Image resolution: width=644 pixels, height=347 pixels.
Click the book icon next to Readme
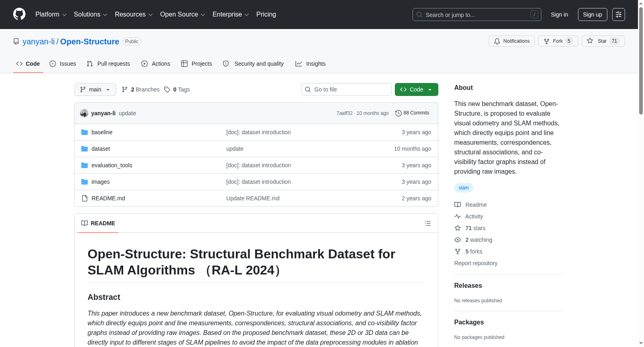pos(458,205)
